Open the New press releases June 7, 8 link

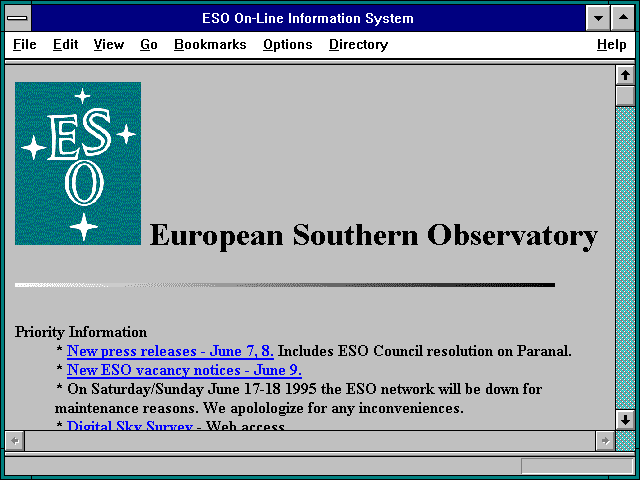(x=170, y=351)
